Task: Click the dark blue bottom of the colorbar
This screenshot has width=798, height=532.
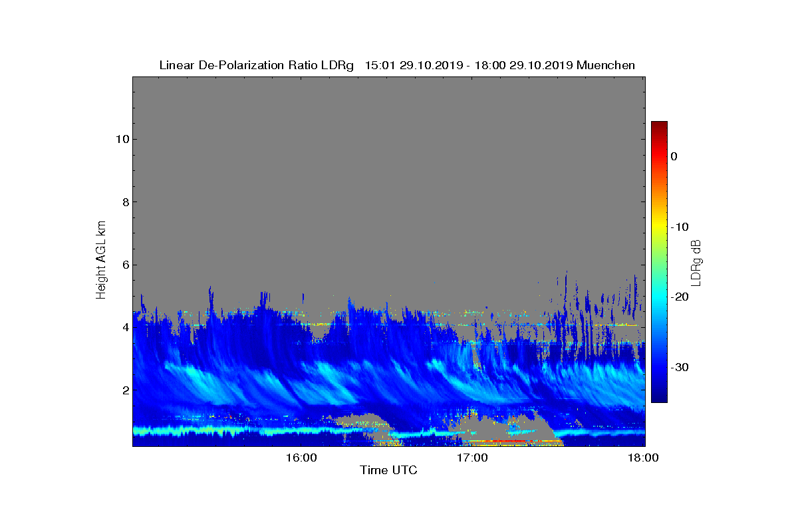Action: (659, 397)
